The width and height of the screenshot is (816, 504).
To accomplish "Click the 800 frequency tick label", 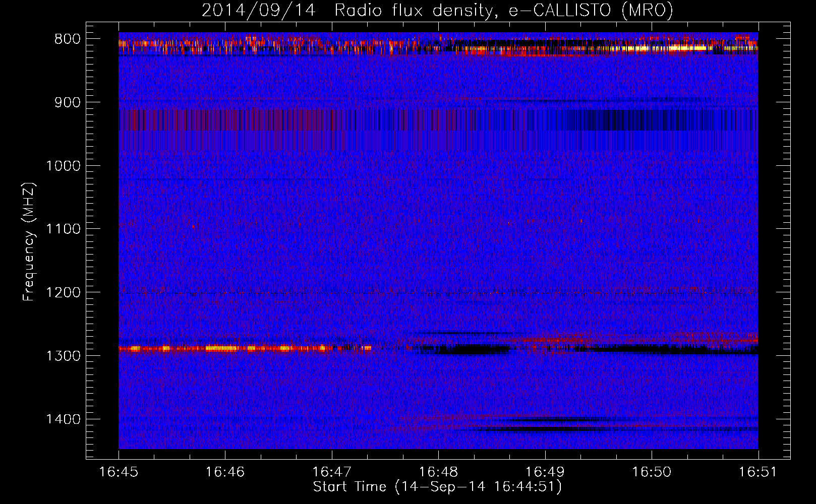I will (67, 39).
